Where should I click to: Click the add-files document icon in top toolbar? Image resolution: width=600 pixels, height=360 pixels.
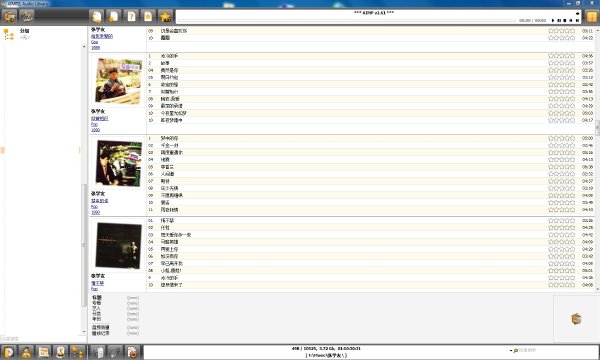pos(114,16)
